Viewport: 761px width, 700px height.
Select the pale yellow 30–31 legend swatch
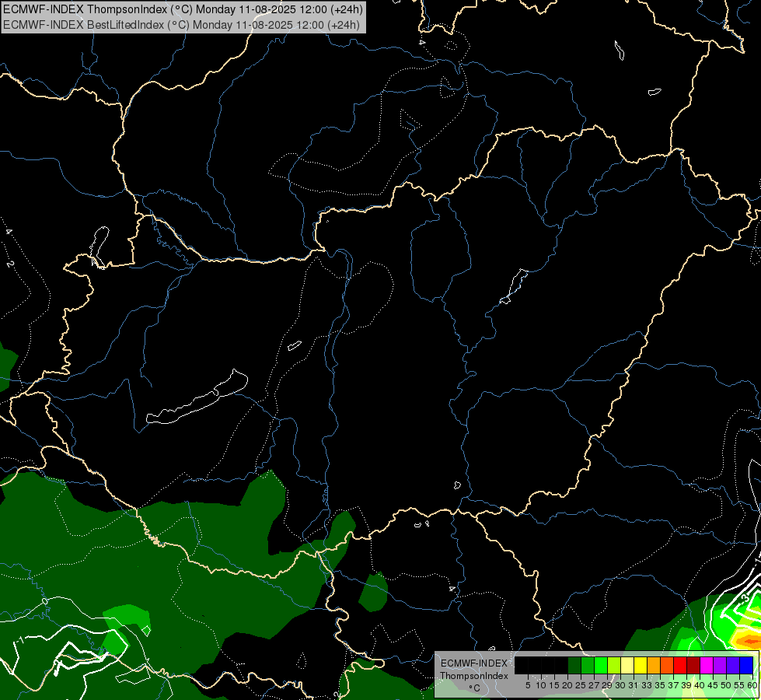click(627, 665)
